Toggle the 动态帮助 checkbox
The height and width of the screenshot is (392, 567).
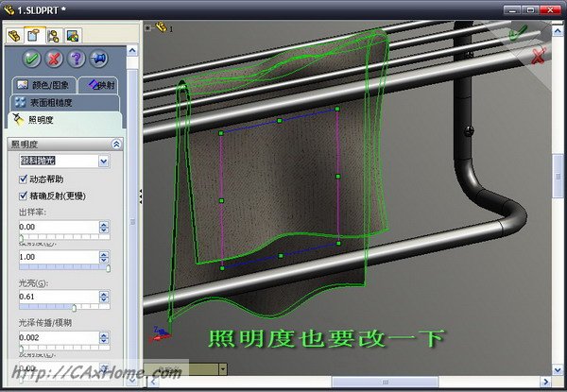[x=23, y=179]
